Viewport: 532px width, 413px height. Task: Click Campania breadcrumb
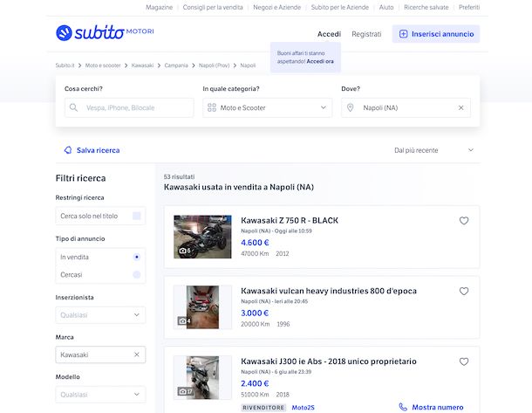(176, 65)
